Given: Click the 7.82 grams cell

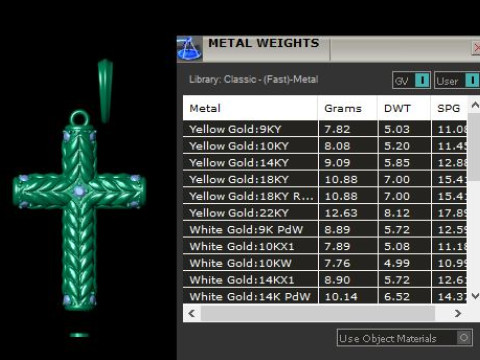Looking at the screenshot, I should [348, 129].
